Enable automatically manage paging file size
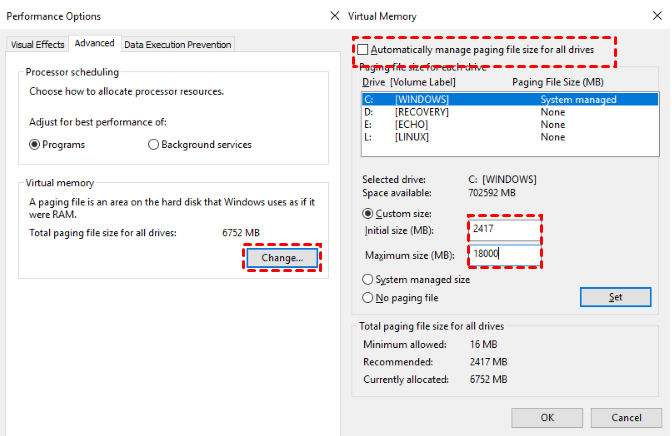The height and width of the screenshot is (436, 672). [x=362, y=49]
